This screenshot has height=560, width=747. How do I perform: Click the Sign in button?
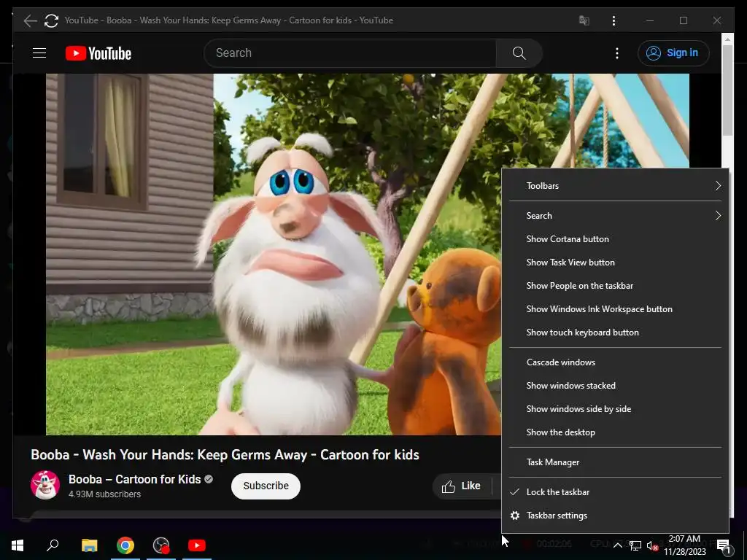click(x=673, y=52)
